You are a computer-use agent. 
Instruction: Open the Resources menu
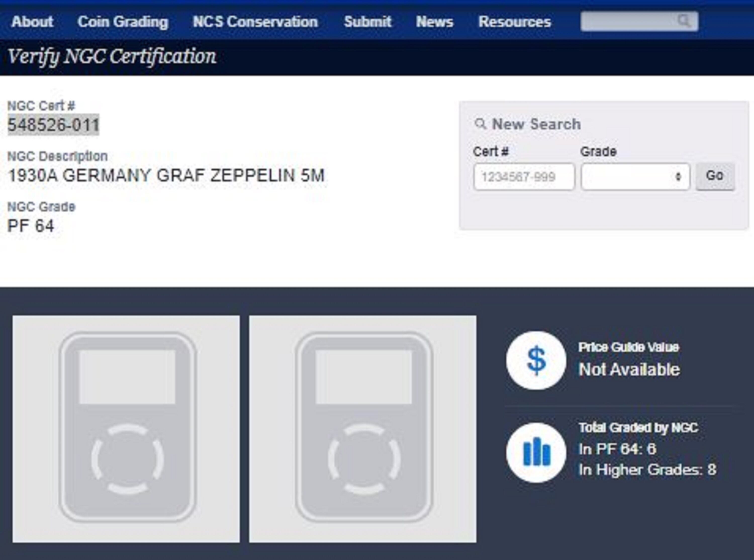pos(514,22)
